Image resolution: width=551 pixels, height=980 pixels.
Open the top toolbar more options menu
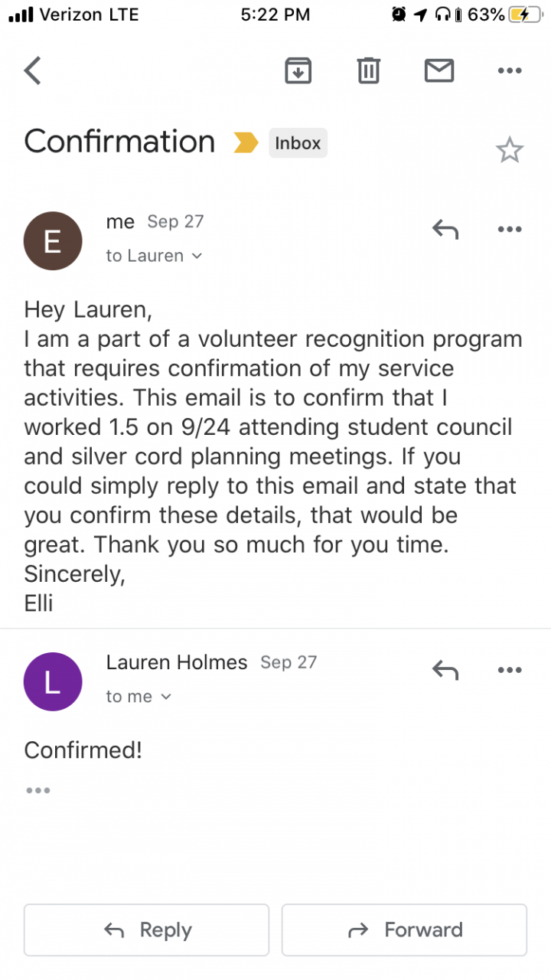coord(510,70)
